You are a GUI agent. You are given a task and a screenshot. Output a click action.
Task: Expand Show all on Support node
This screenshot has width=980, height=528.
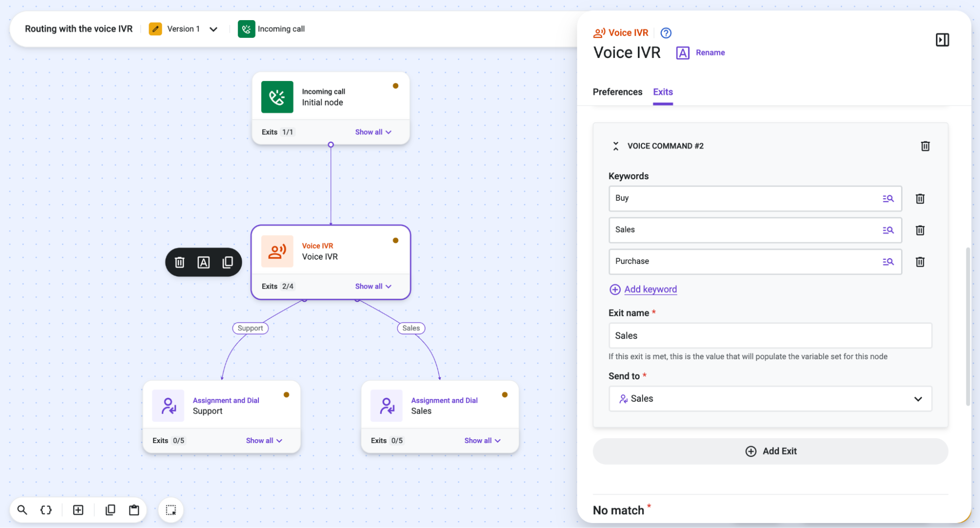tap(264, 441)
